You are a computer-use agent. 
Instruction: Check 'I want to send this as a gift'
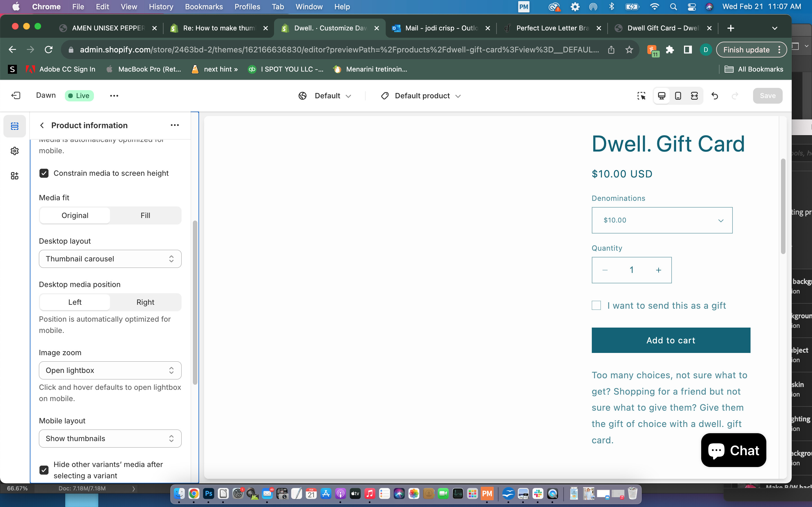(596, 306)
